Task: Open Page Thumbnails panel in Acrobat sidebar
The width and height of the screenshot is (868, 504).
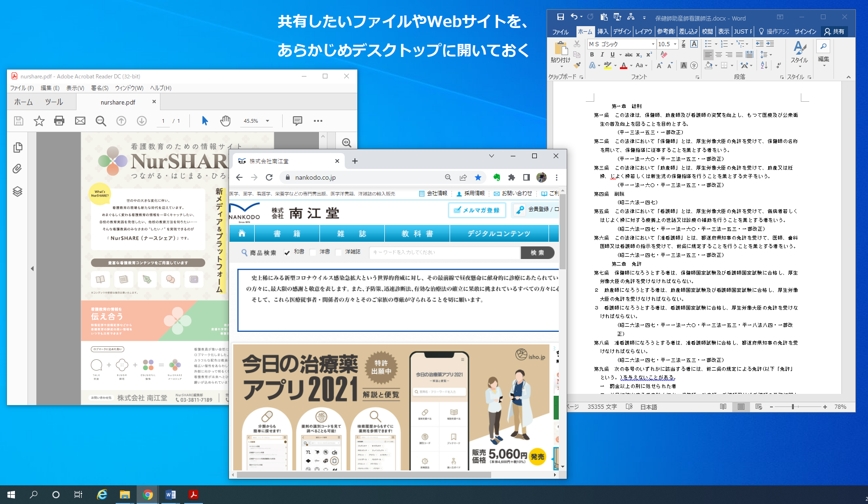Action: point(18,147)
